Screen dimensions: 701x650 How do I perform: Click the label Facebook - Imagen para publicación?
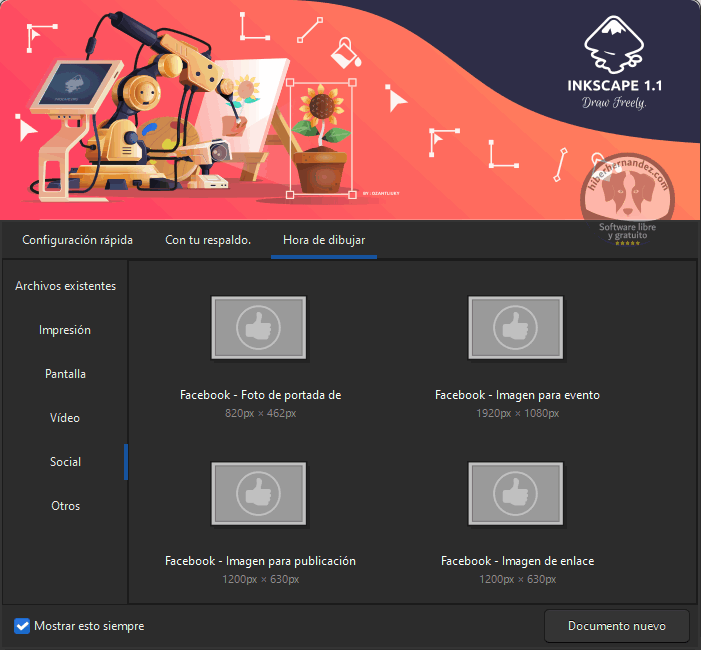tap(261, 561)
